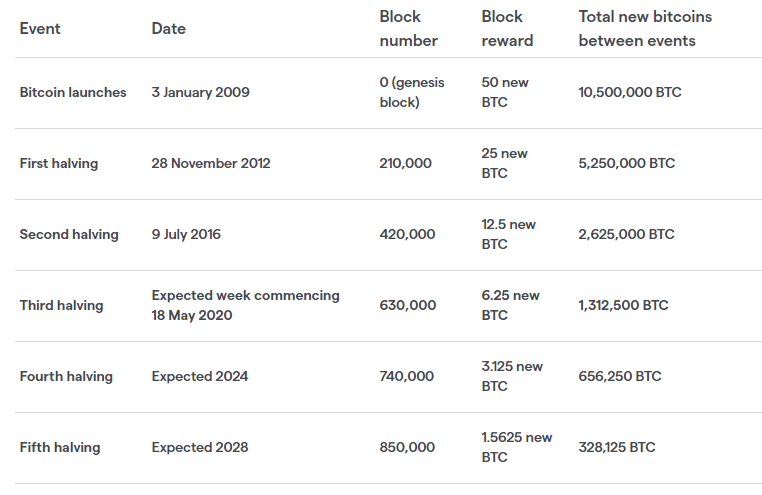Select the Third halving event cell

pyautogui.click(x=61, y=305)
